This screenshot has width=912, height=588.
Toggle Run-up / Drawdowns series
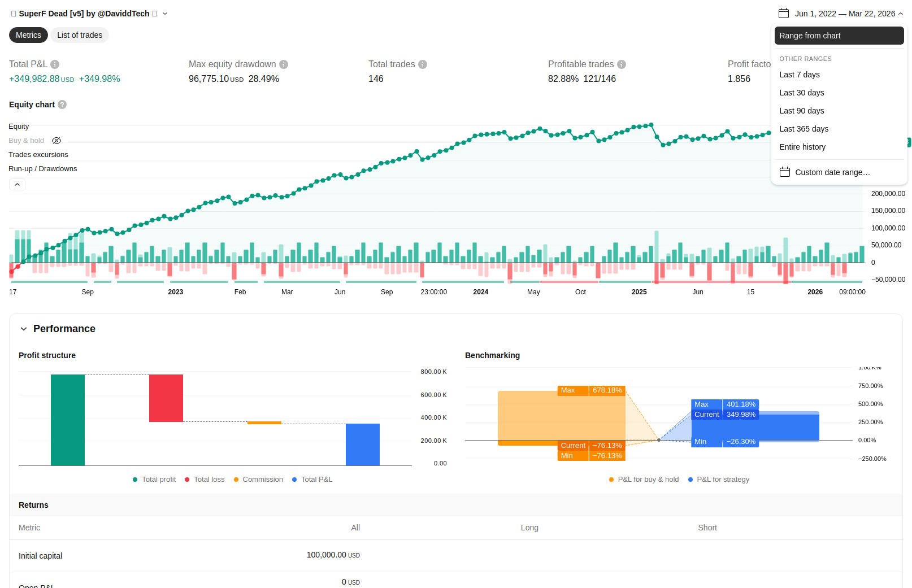pyautogui.click(x=43, y=169)
